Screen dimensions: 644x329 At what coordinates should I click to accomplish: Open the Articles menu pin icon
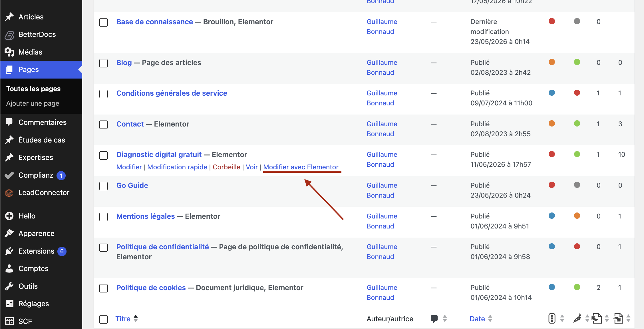tap(9, 17)
